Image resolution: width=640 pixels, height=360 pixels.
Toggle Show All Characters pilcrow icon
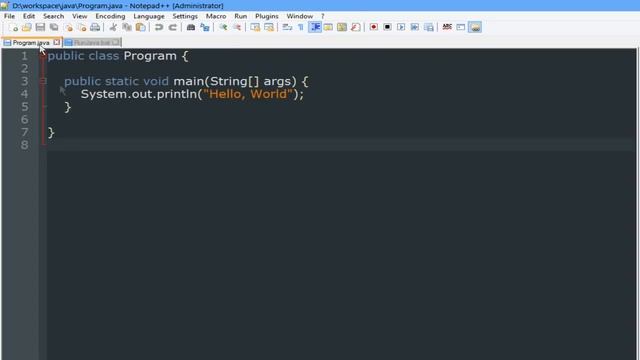point(301,27)
